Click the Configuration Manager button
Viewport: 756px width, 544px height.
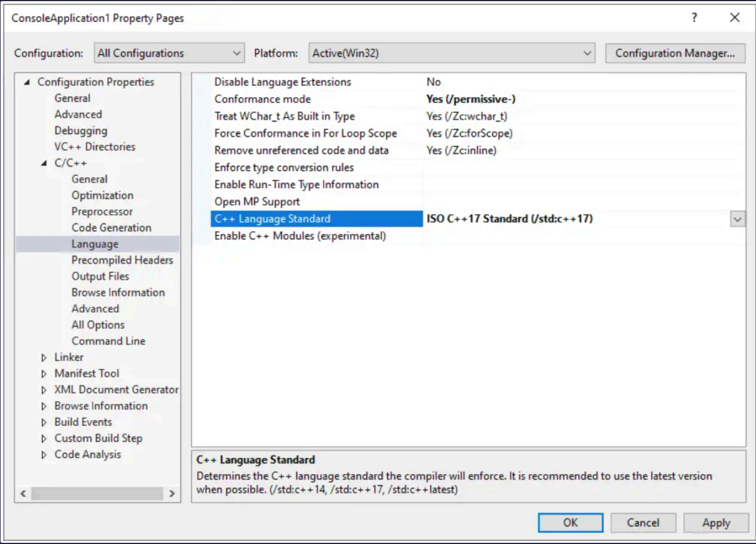675,53
